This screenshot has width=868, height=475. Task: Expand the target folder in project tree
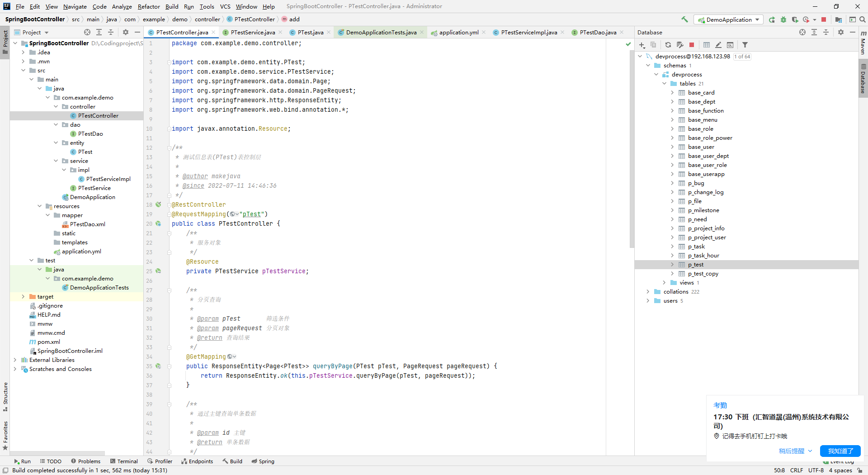pyautogui.click(x=23, y=296)
